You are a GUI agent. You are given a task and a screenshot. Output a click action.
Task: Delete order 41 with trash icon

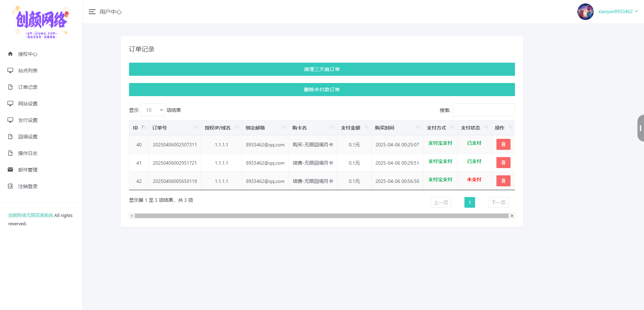(503, 163)
